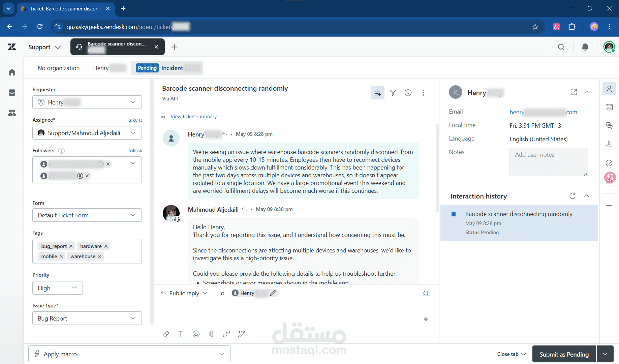Clear formatting with the eraser icon in composer
The height and width of the screenshot is (364, 619).
coord(166,334)
